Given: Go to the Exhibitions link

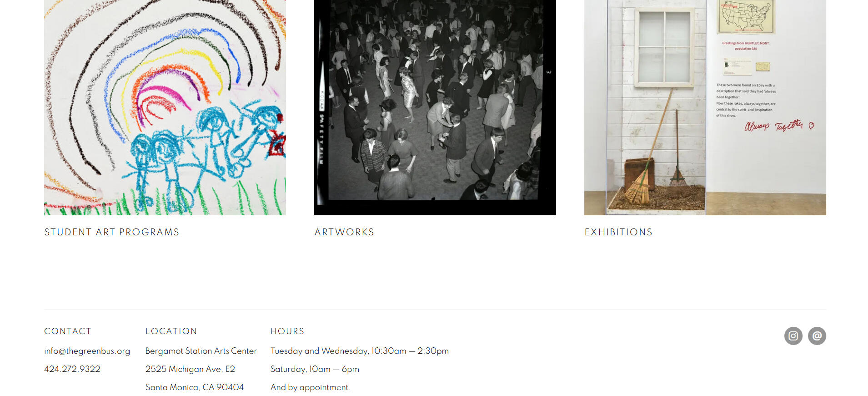Looking at the screenshot, I should [618, 232].
